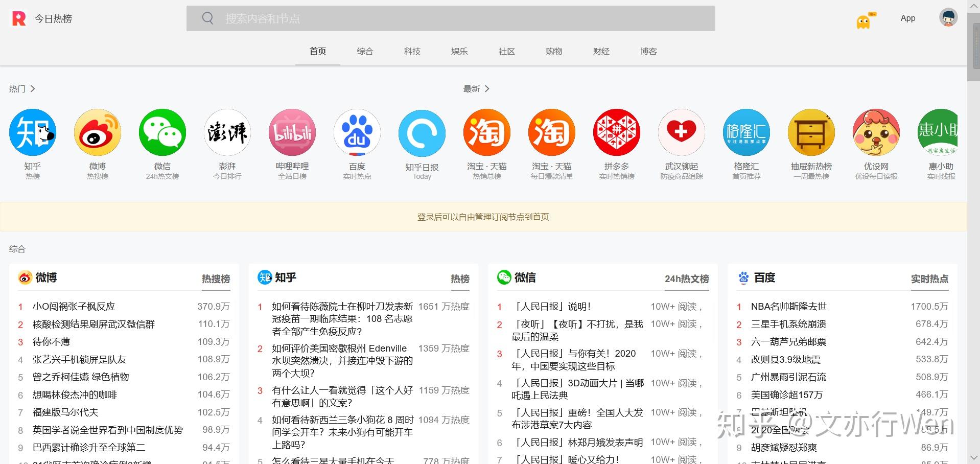Focus the 搜索内容和节点 search field

click(x=451, y=18)
